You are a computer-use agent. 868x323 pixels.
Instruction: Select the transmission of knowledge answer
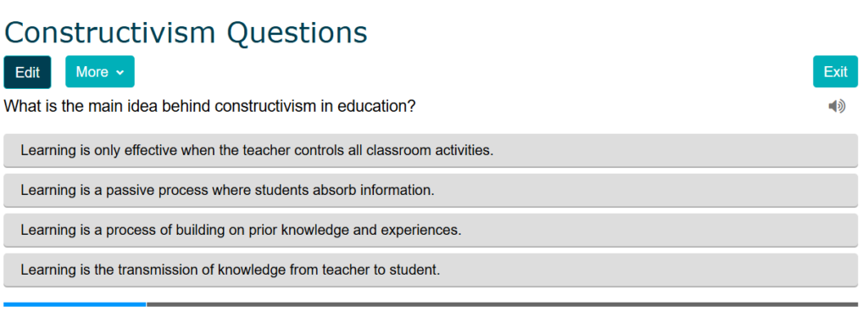coord(431,270)
